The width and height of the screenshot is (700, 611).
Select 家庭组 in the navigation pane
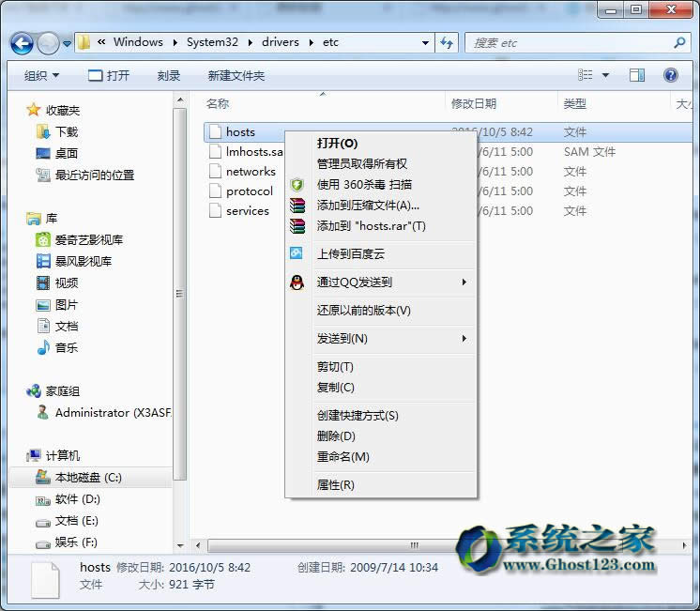point(53,391)
